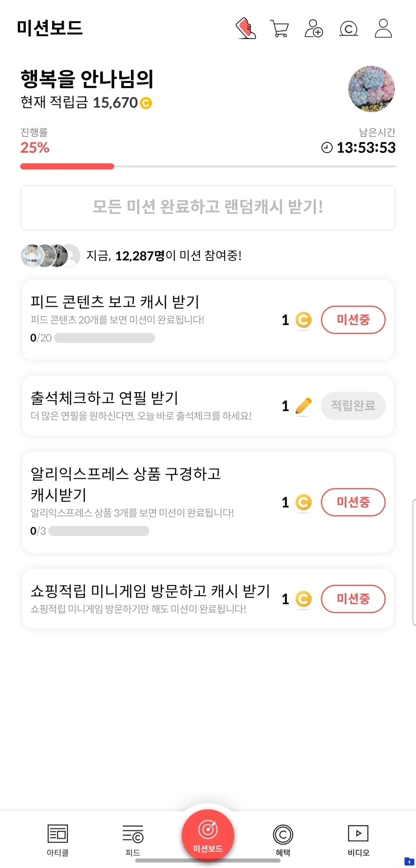Tap 미션중 for the AliExpress mission
Image resolution: width=416 pixels, height=868 pixels.
353,502
